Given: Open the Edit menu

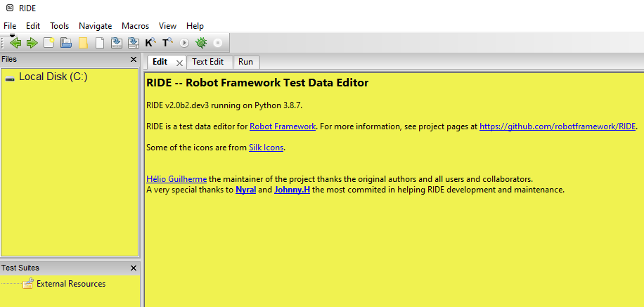Looking at the screenshot, I should [x=33, y=26].
